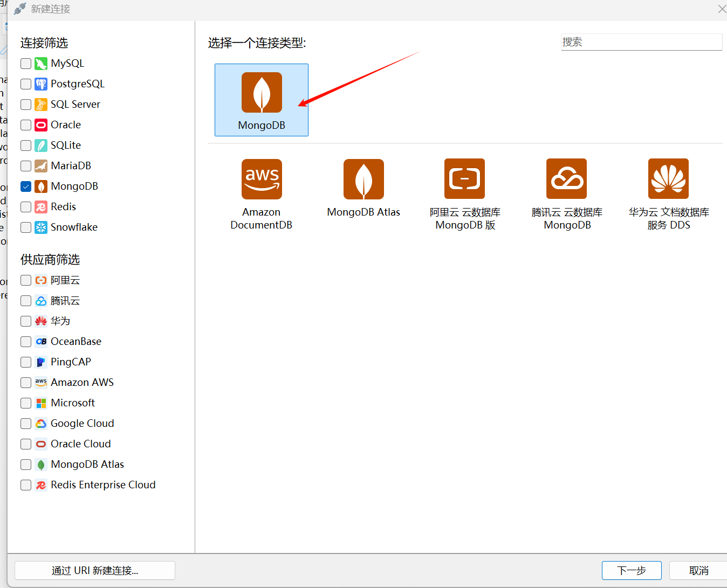Uncheck the MongoDB filter checkbox
This screenshot has width=727, height=588.
26,186
